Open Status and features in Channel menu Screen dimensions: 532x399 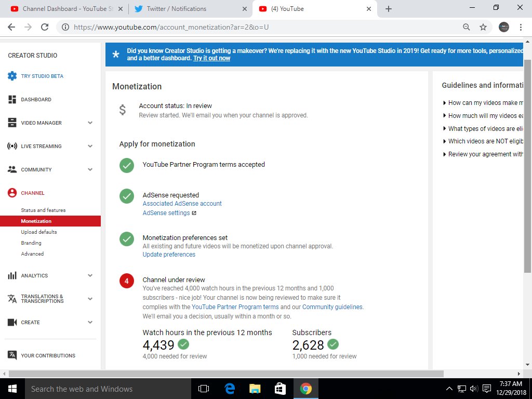[43, 210]
